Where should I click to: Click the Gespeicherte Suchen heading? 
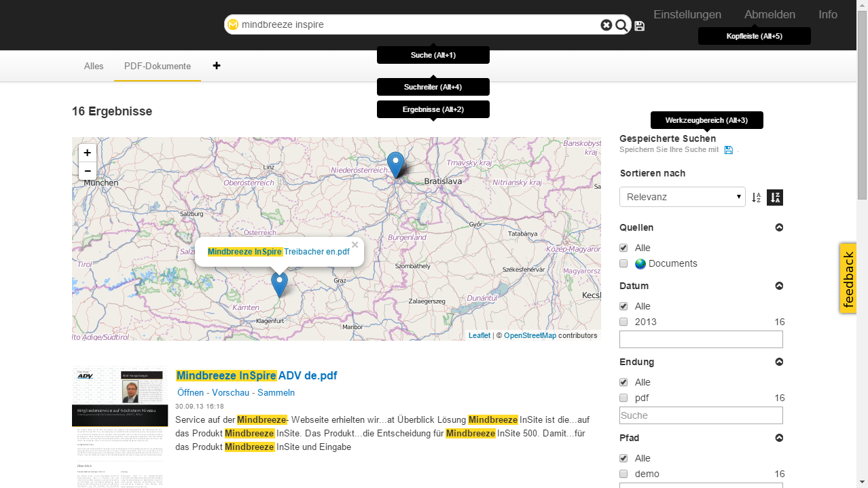click(668, 138)
